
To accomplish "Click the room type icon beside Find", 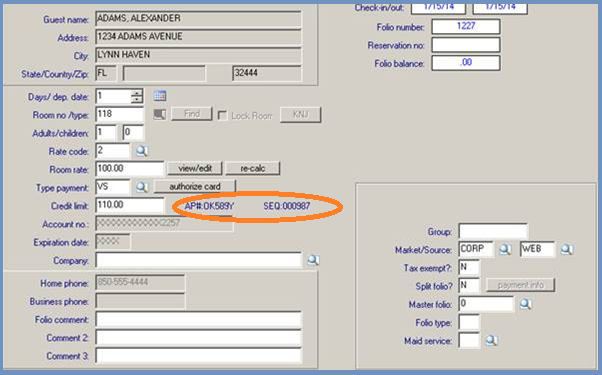I will tap(160, 114).
